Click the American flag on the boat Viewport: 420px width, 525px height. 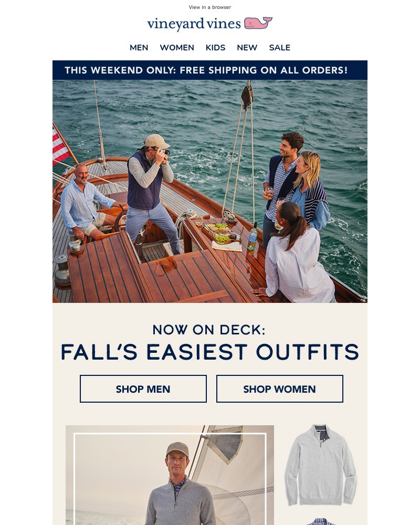pos(60,145)
